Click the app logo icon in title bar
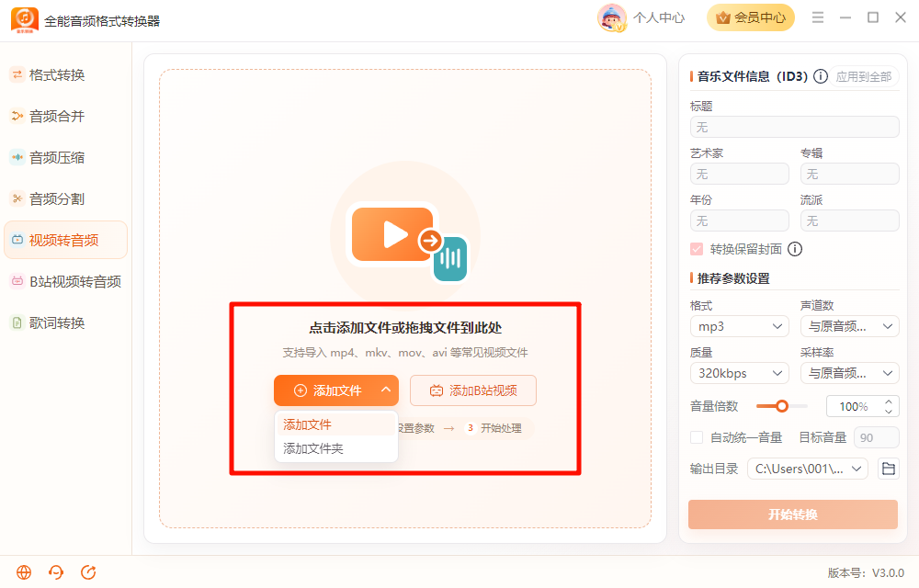 [25, 20]
